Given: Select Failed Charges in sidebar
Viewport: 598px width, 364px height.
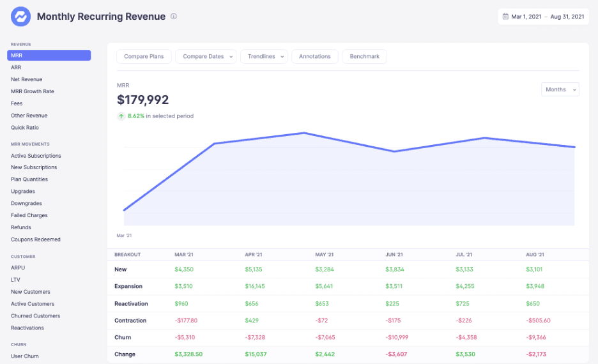Looking at the screenshot, I should point(29,215).
